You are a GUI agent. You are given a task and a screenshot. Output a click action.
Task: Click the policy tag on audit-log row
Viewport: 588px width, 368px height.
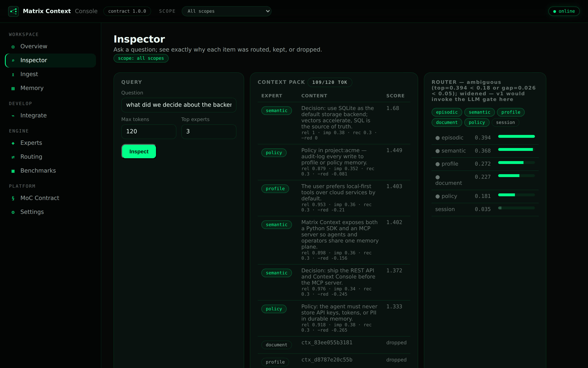click(x=274, y=153)
